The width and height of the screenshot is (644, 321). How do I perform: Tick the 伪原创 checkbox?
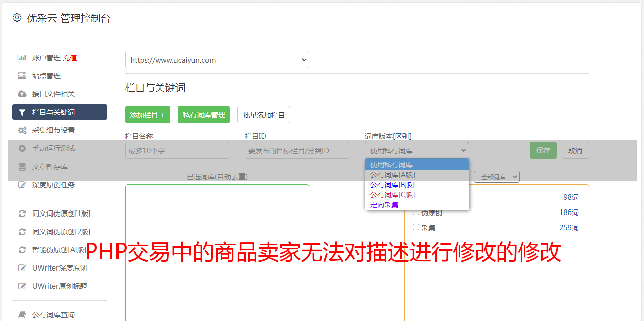point(416,212)
